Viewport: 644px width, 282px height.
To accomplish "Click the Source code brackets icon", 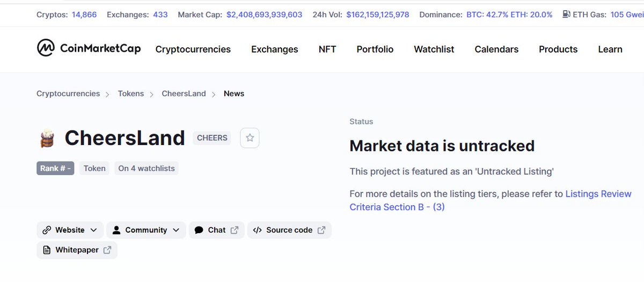I will 257,230.
